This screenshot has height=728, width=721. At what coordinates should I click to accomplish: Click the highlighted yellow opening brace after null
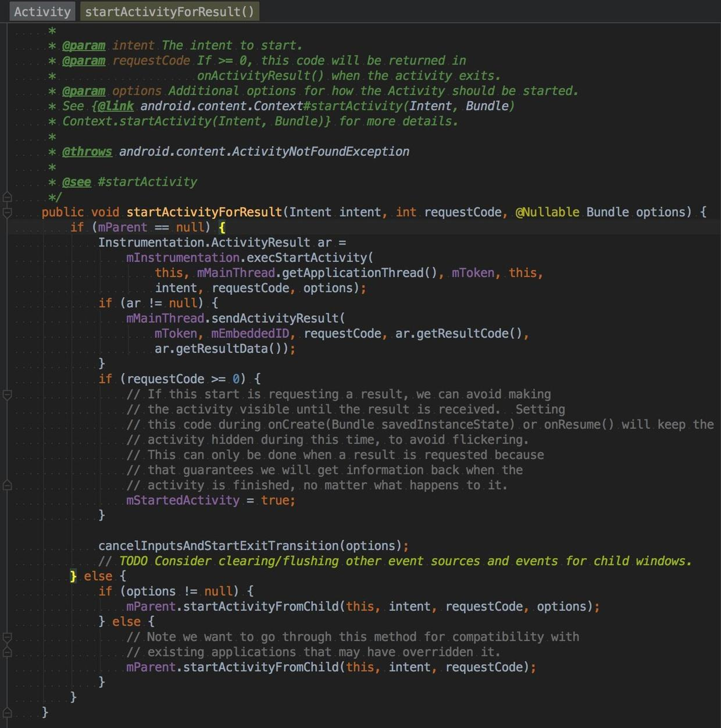pos(222,227)
